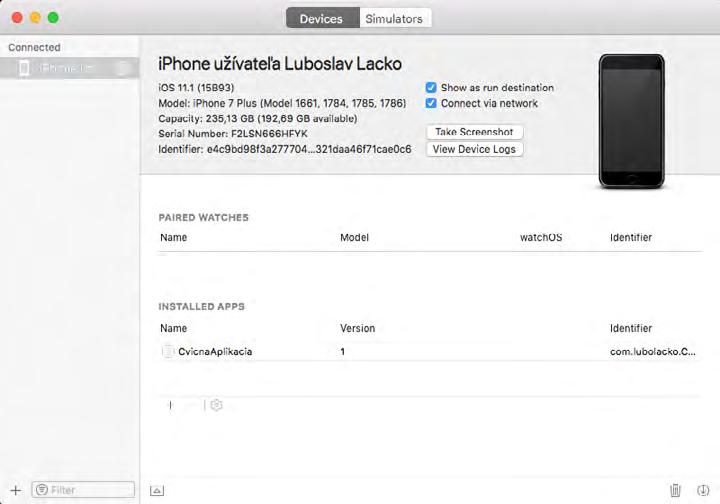Image resolution: width=720 pixels, height=504 pixels.
Task: Click the iOS 11.1 (15B93) version text
Action: click(x=196, y=88)
